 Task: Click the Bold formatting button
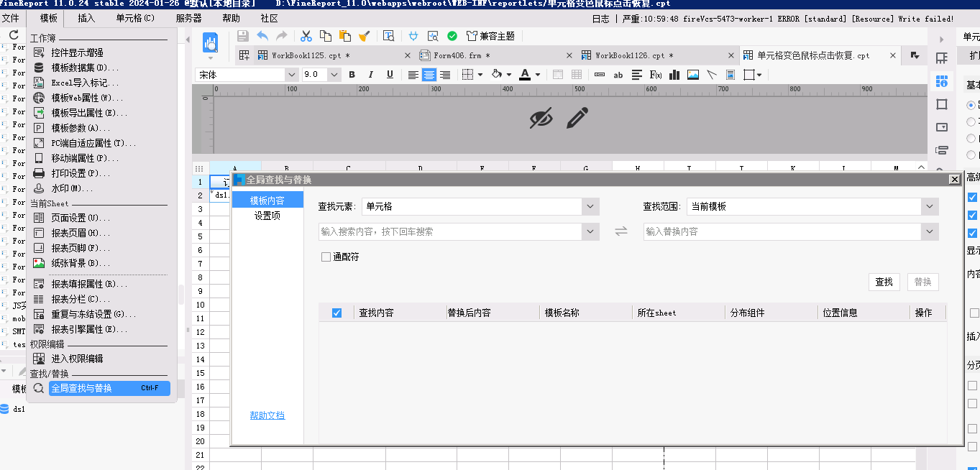(352, 75)
